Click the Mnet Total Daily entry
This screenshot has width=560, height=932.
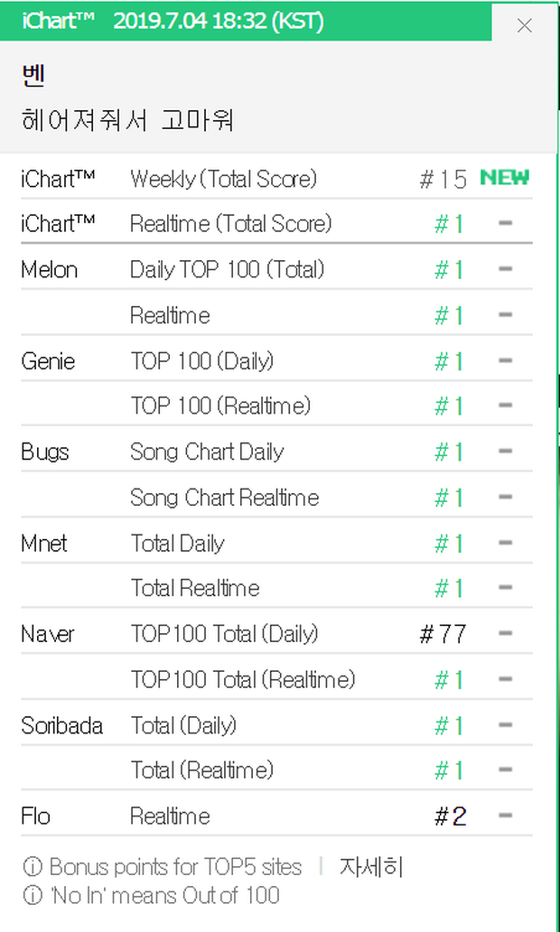click(177, 544)
